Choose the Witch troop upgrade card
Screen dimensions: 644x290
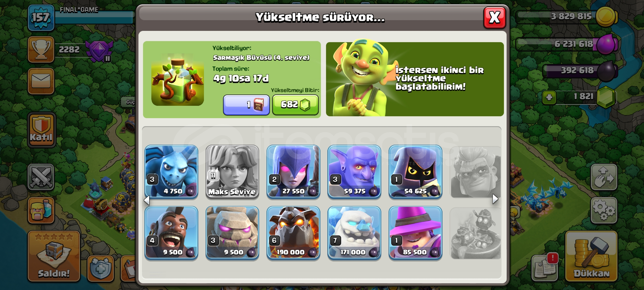[x=293, y=172]
